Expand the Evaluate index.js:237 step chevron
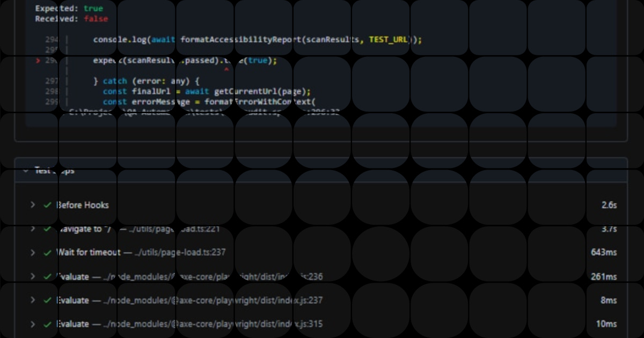 pyautogui.click(x=33, y=300)
